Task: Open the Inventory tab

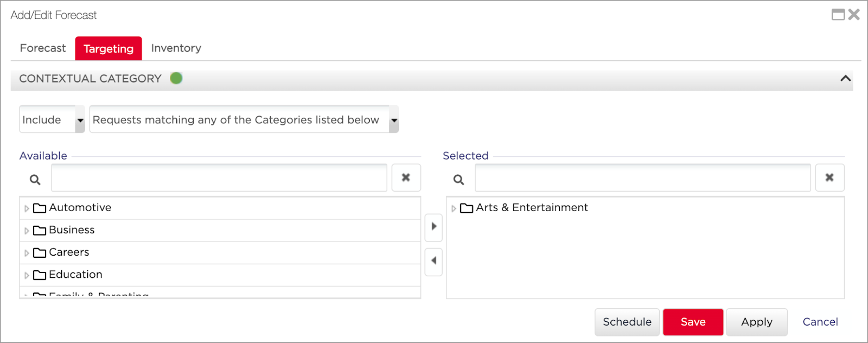Action: click(x=176, y=48)
